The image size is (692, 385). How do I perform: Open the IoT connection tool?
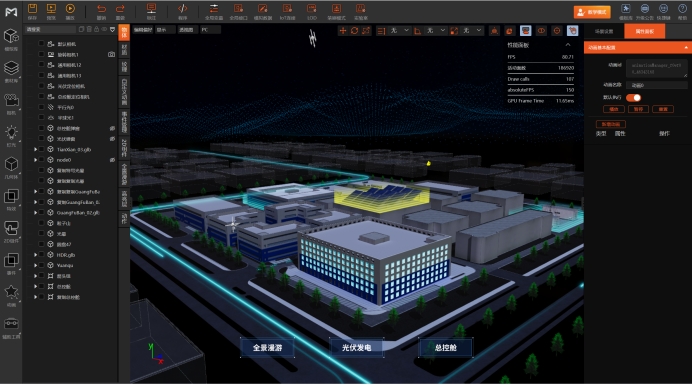(x=287, y=8)
